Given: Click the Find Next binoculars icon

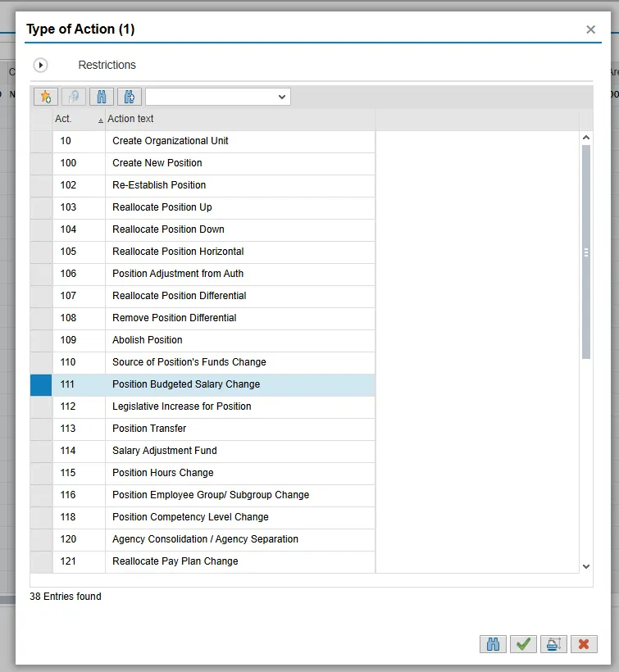Looking at the screenshot, I should (x=130, y=97).
